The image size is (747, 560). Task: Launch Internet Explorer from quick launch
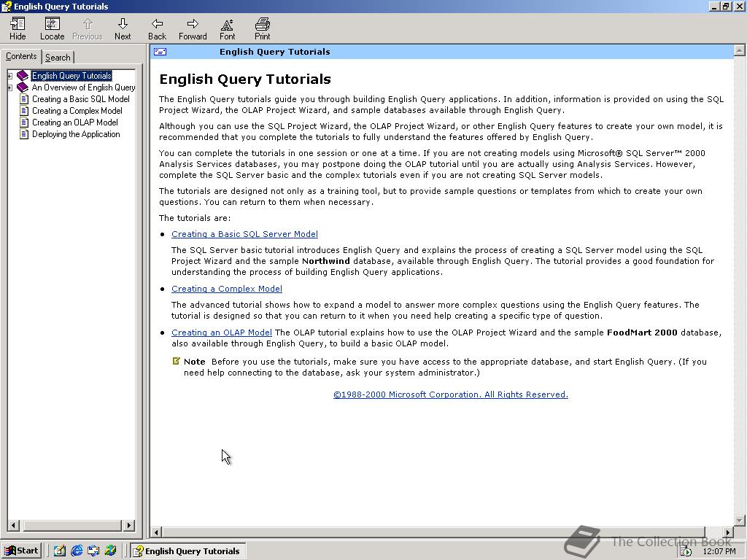click(x=76, y=551)
